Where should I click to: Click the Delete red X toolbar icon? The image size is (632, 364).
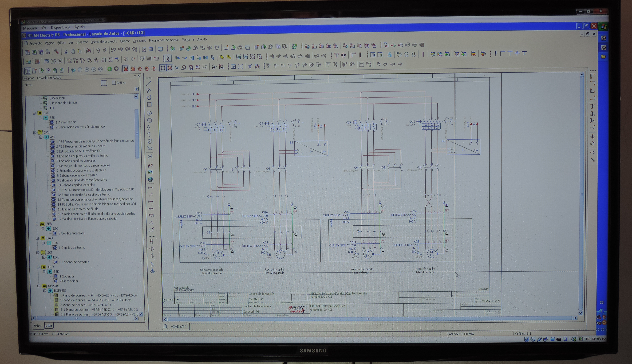click(89, 51)
